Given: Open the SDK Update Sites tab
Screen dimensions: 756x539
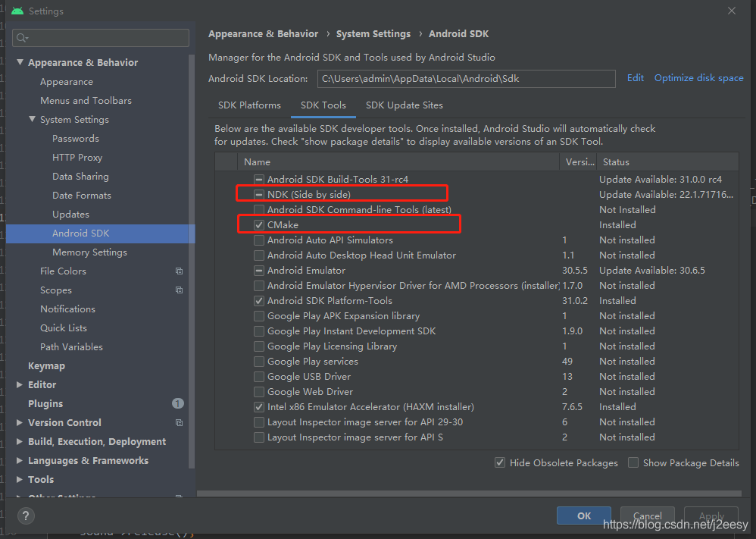Looking at the screenshot, I should click(x=404, y=105).
